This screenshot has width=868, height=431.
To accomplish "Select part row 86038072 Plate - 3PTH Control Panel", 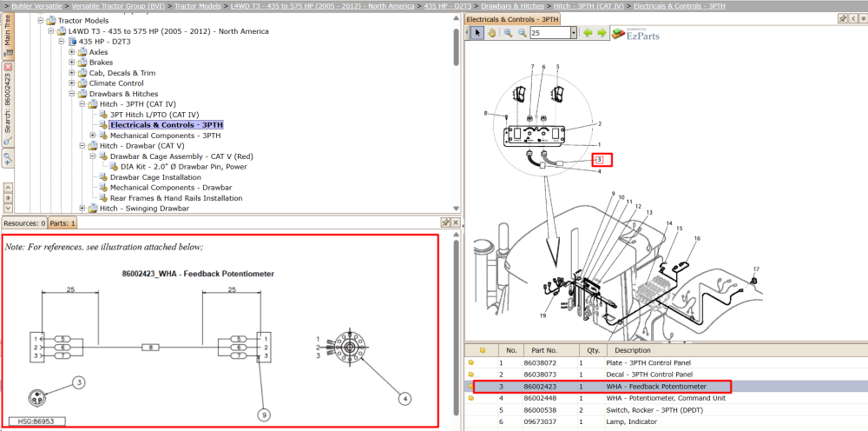I will pos(667,362).
